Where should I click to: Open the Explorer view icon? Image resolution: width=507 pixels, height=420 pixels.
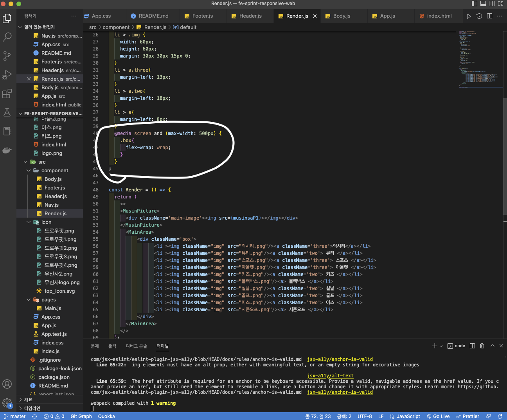pyautogui.click(x=7, y=18)
